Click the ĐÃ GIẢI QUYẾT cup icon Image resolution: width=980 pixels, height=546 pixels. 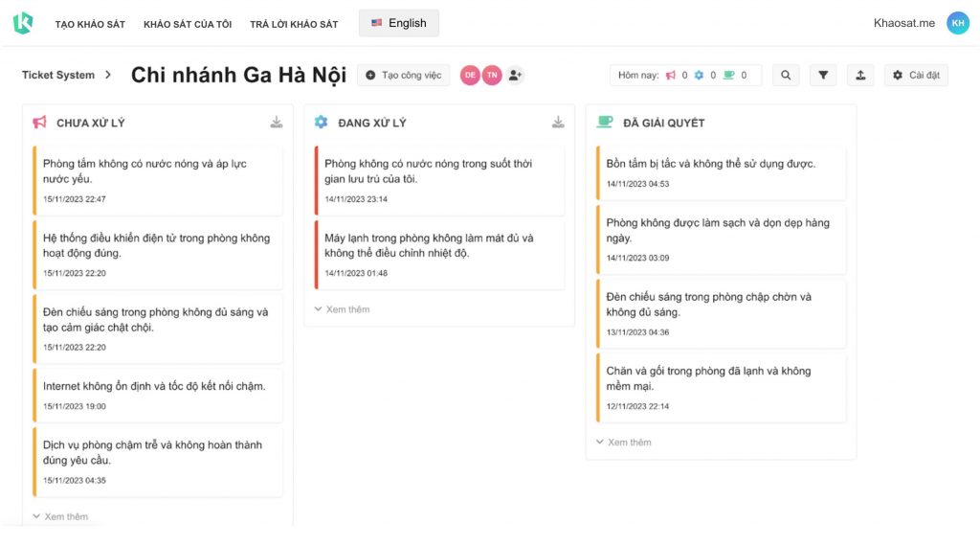click(x=605, y=122)
